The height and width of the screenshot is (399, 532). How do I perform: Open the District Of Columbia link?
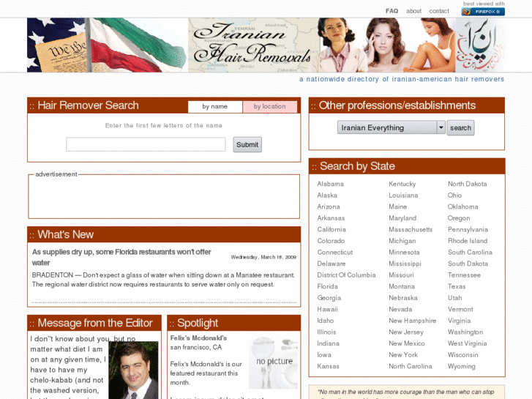pyautogui.click(x=346, y=275)
